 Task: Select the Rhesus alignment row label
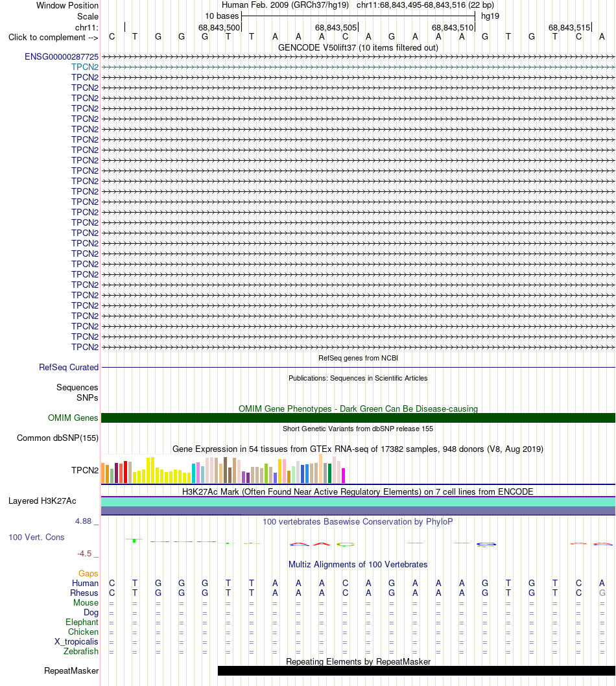click(x=84, y=593)
